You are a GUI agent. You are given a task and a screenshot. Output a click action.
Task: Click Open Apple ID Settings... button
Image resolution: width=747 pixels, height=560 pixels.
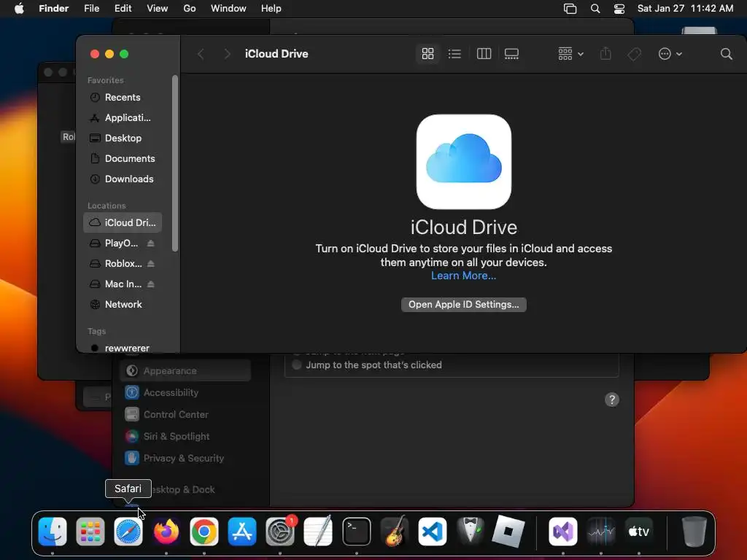463,304
